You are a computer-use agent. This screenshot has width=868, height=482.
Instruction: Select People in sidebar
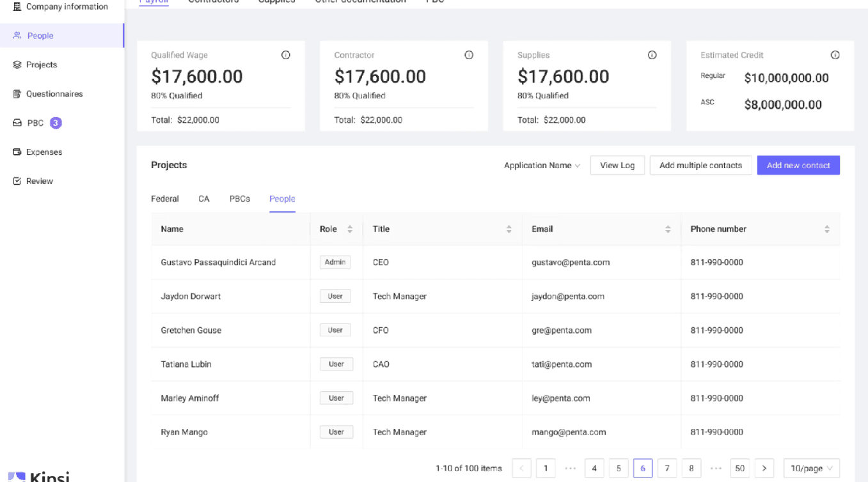(62, 36)
